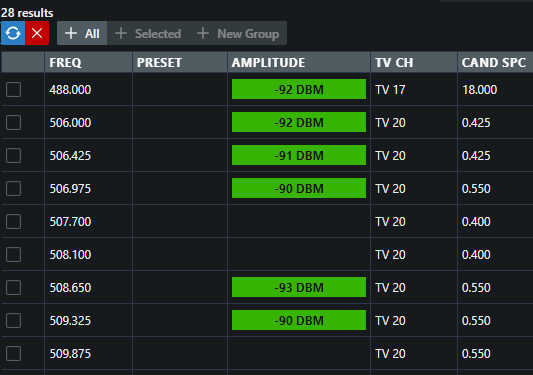Click frequency 488.000
533x375 pixels.
[x=70, y=90]
